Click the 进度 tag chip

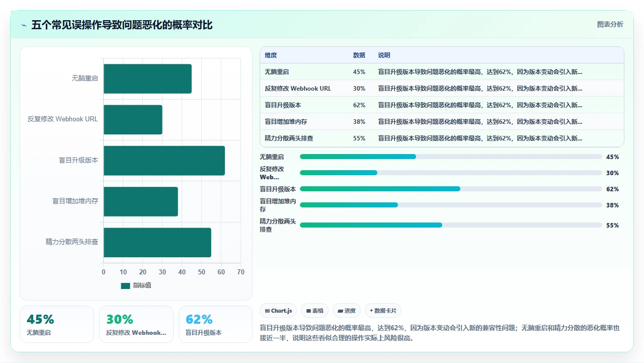(347, 311)
